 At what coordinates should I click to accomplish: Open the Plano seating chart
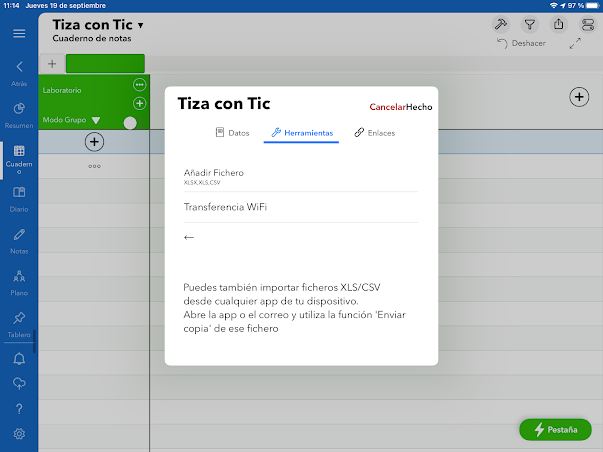[x=19, y=283]
